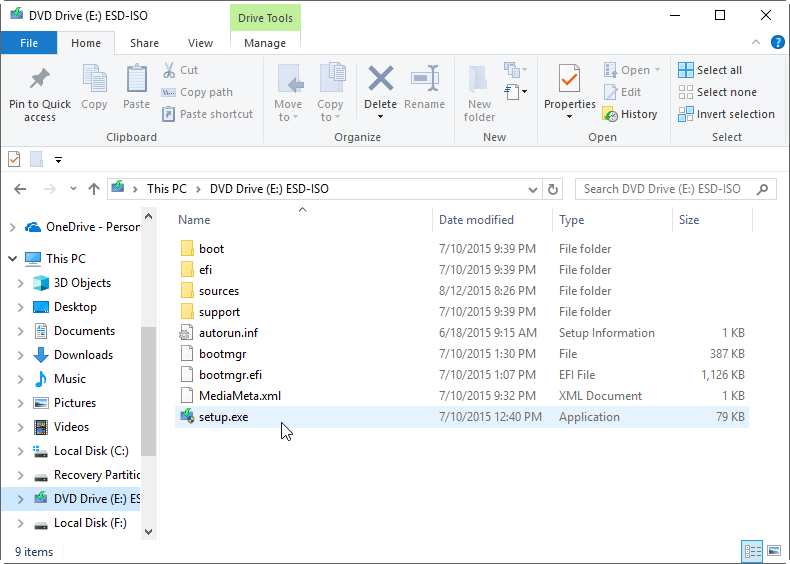Toggle the Properties checkmark in Quick Access Toolbar
The width and height of the screenshot is (790, 564).
point(14,159)
